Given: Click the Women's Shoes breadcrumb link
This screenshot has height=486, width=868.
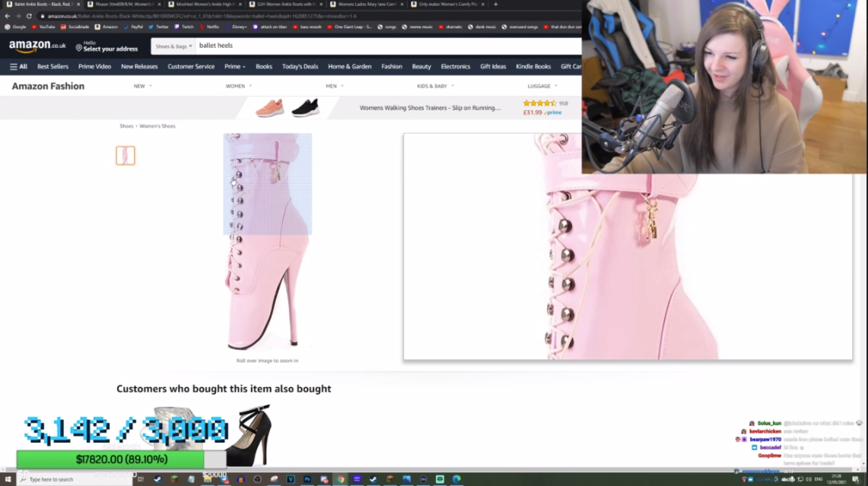Looking at the screenshot, I should pos(157,126).
